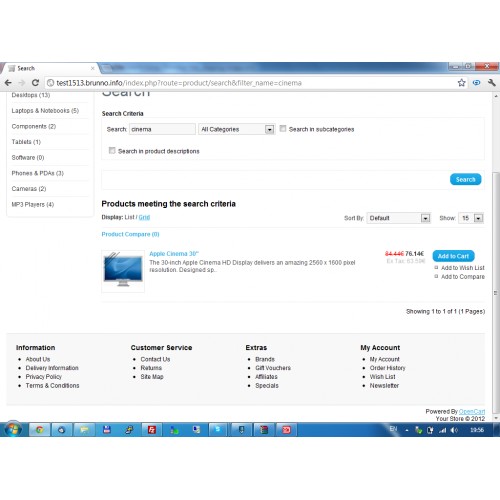Click the Windows Start orb
Viewport: 500px width, 500px height.
(x=13, y=429)
